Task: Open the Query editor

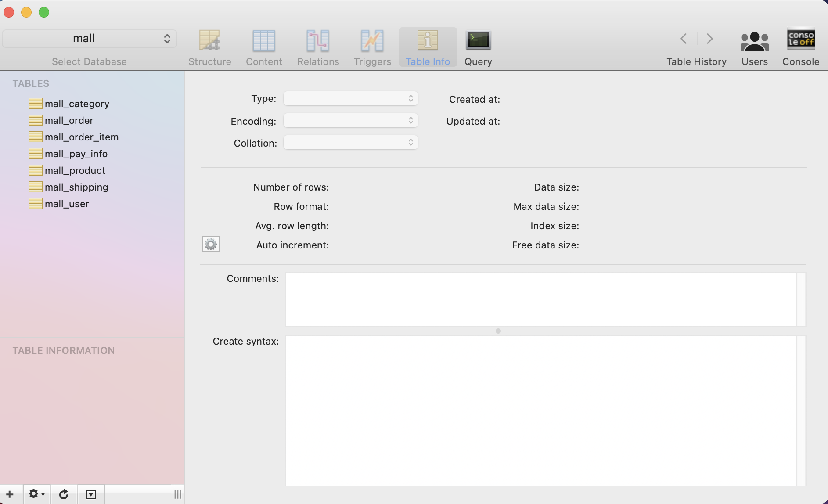Action: tap(478, 47)
